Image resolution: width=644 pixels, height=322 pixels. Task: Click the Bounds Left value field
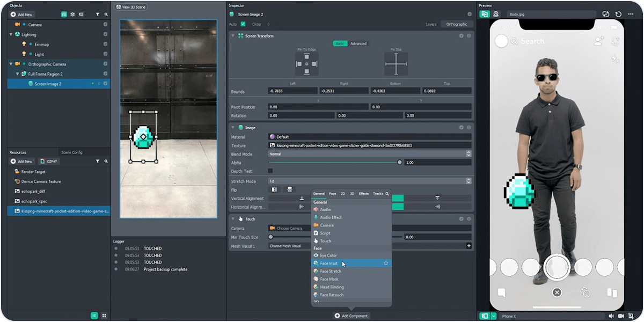coord(292,91)
